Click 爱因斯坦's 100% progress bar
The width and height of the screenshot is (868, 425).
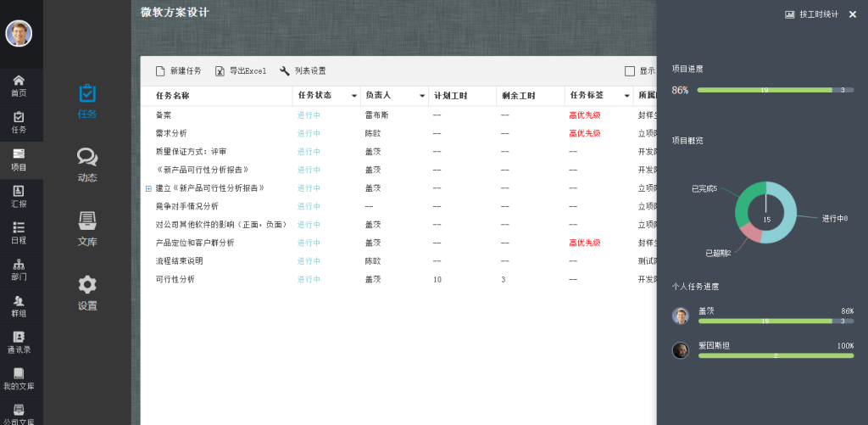click(x=776, y=355)
